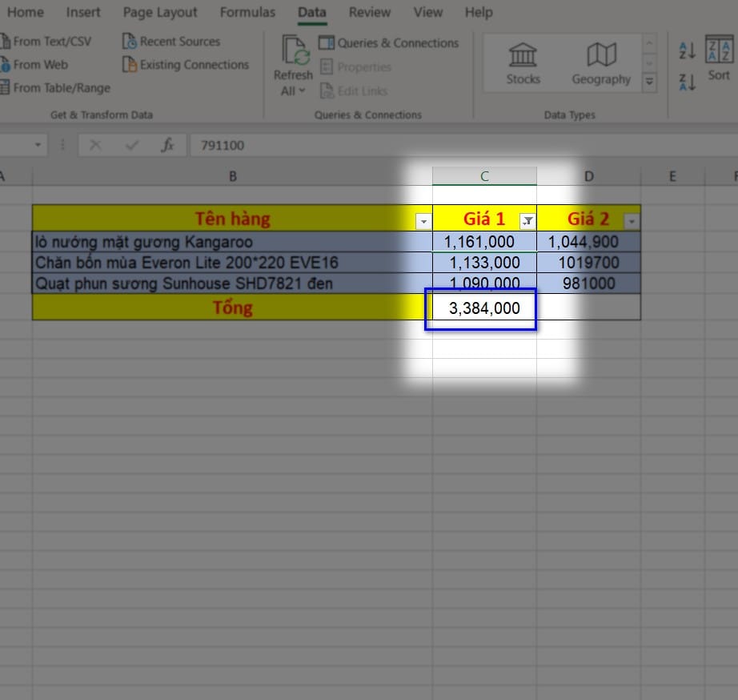
Task: Click Sort A to Z icon
Action: [687, 51]
